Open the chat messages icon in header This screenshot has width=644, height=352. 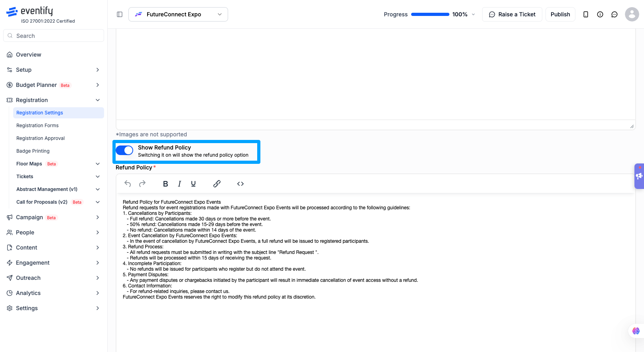[614, 14]
